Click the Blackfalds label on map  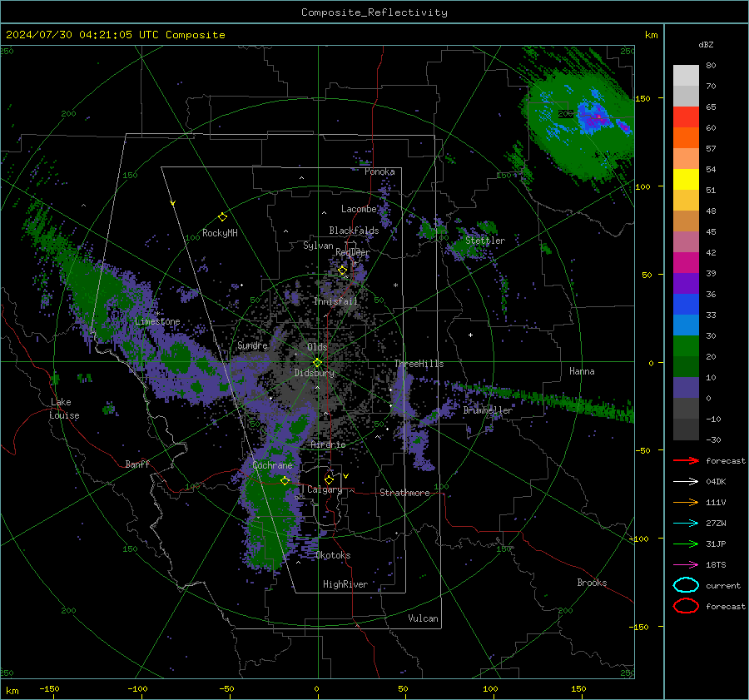pos(354,231)
